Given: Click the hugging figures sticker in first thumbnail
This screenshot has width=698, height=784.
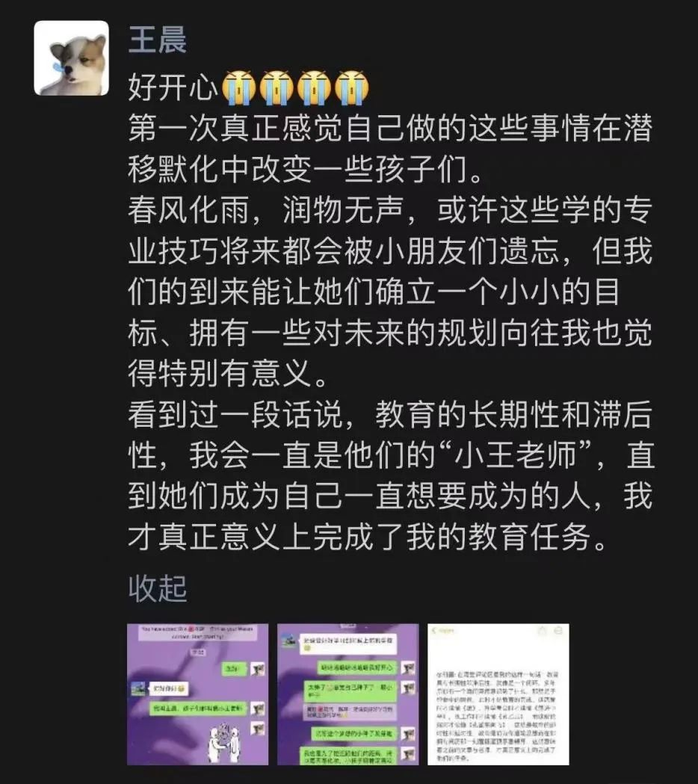Looking at the screenshot, I should click(x=225, y=744).
